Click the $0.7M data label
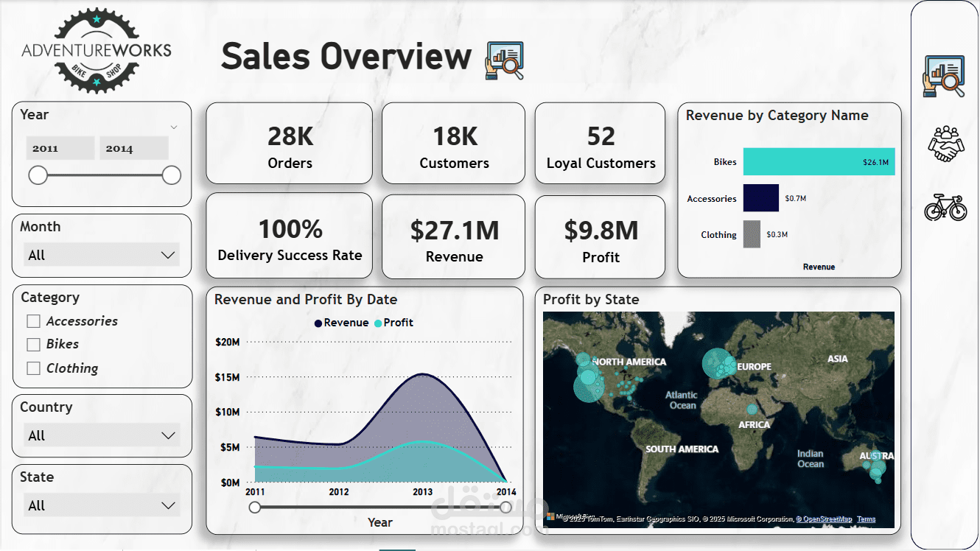This screenshot has height=551, width=980. click(x=796, y=199)
